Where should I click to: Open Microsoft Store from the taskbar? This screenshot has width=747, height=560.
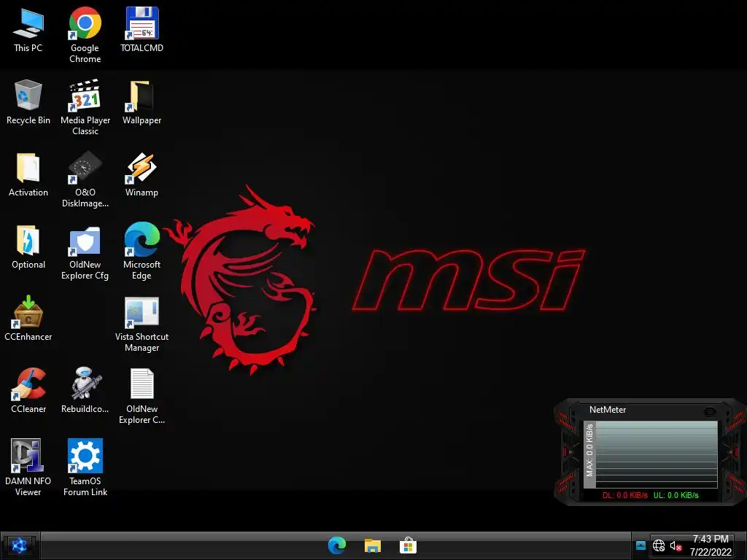pyautogui.click(x=408, y=545)
